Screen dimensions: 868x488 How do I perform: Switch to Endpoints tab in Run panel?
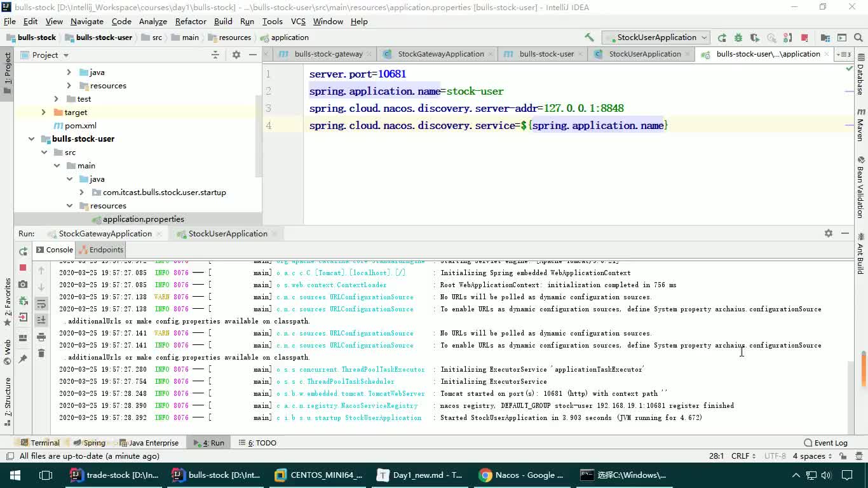pyautogui.click(x=100, y=250)
